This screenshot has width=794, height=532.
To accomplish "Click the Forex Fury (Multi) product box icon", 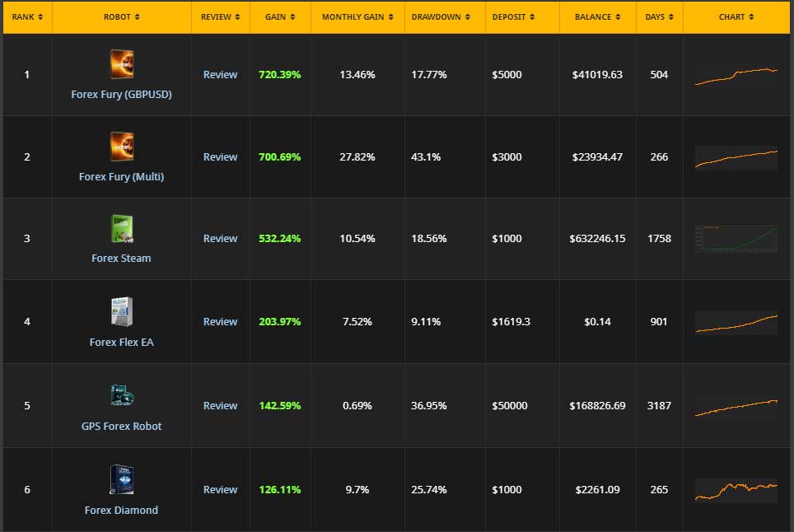I will tap(122, 147).
